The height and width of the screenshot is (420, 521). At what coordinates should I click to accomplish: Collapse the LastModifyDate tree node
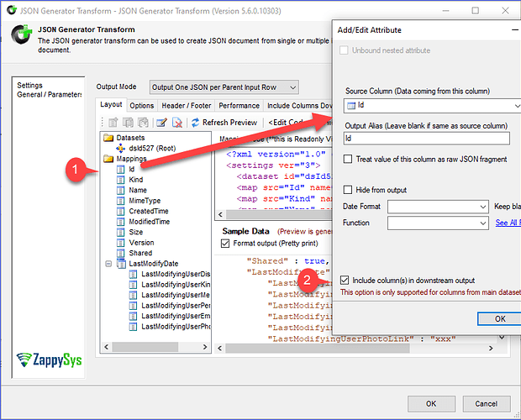[108, 264]
